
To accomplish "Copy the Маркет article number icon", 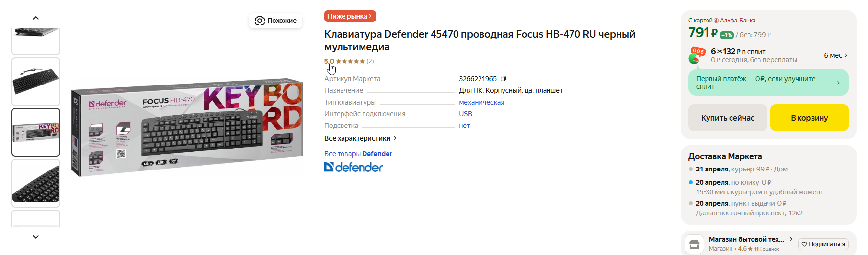I will pos(503,79).
